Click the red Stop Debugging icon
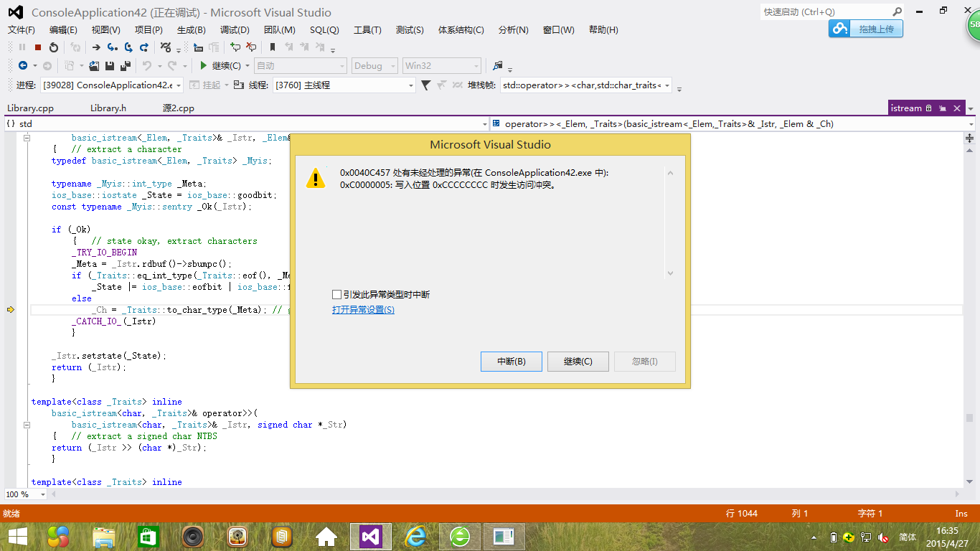This screenshot has width=980, height=551. tap(38, 47)
